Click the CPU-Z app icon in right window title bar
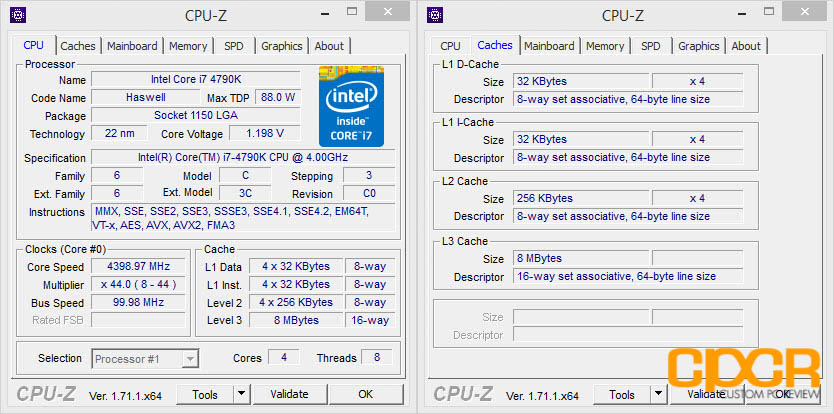 pos(435,14)
